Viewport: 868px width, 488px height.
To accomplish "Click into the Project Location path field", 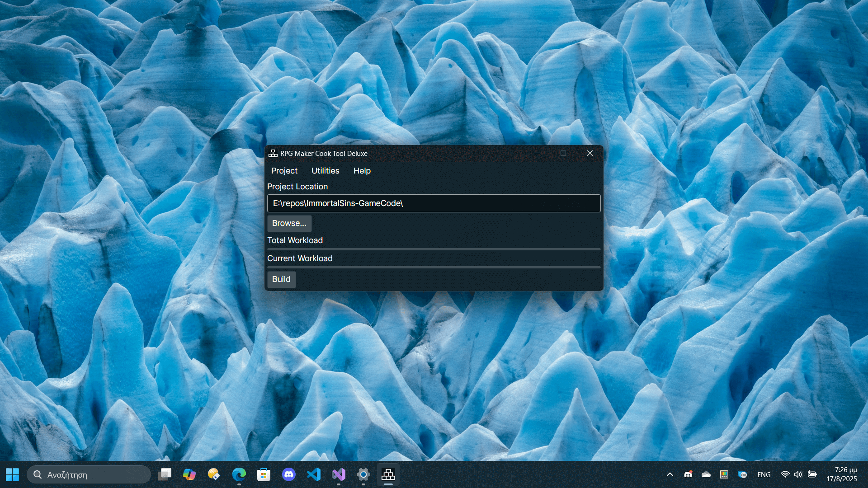I will [x=434, y=203].
